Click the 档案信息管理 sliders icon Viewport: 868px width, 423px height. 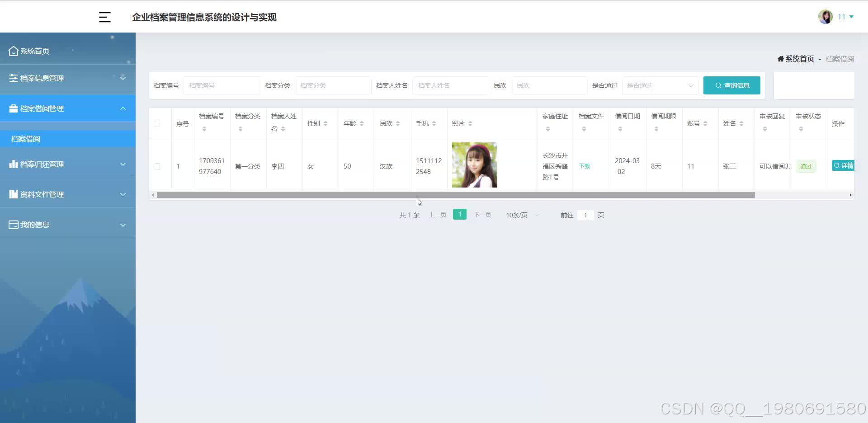(14, 78)
